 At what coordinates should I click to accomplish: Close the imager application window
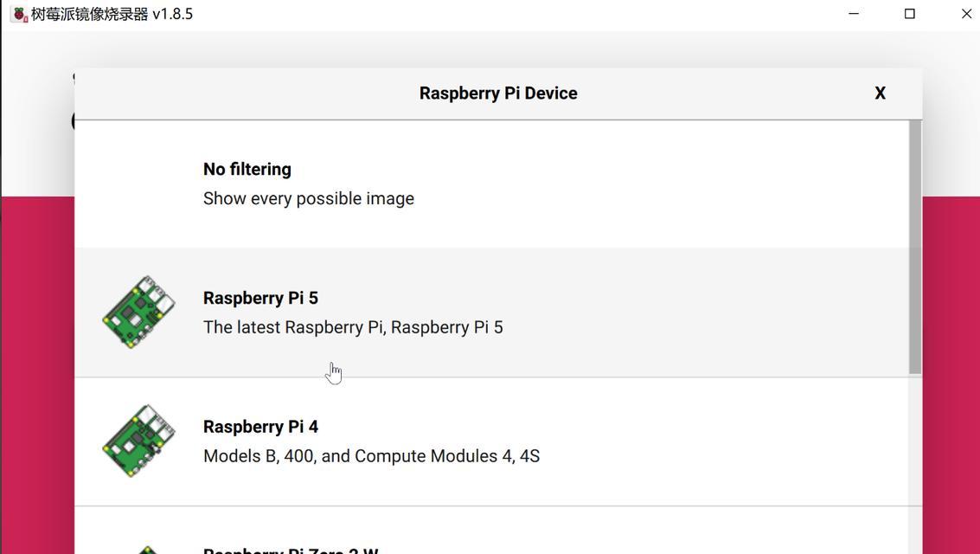coord(965,14)
